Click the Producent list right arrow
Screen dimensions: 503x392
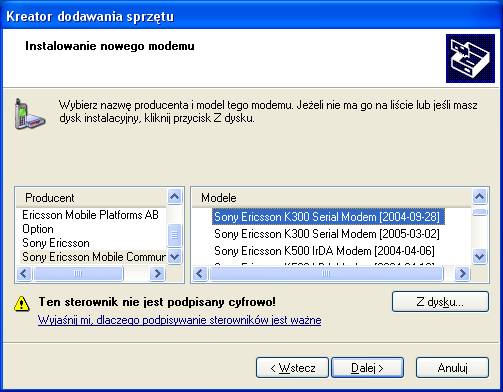coord(157,274)
